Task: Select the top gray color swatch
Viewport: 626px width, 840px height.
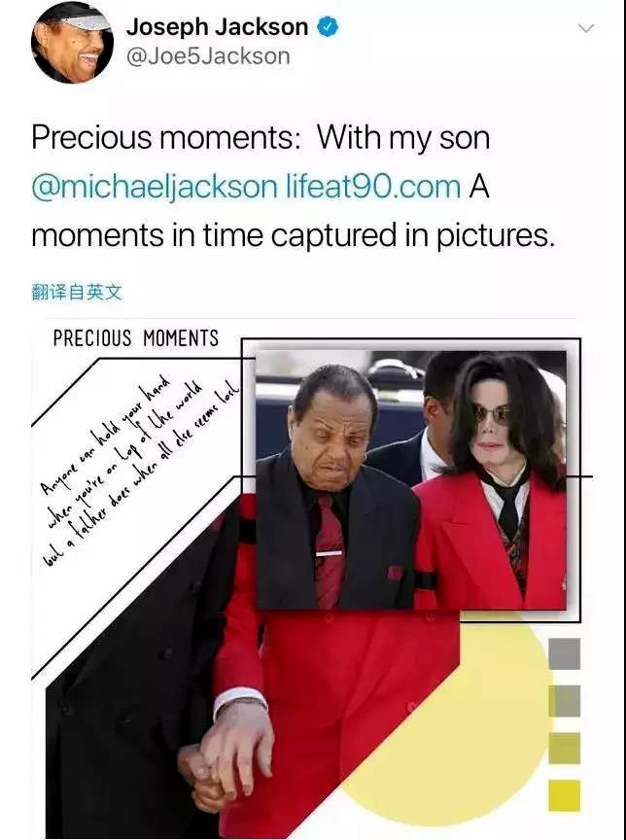Action: 565,653
